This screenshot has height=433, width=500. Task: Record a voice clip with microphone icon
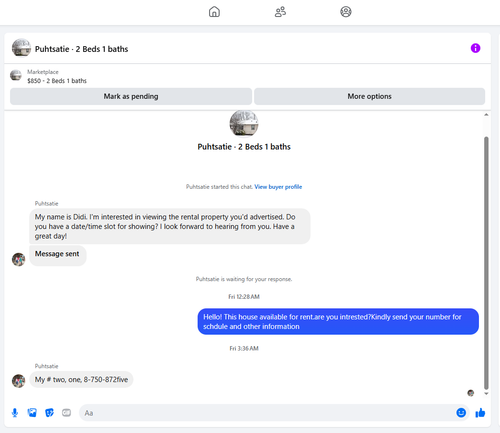click(15, 413)
